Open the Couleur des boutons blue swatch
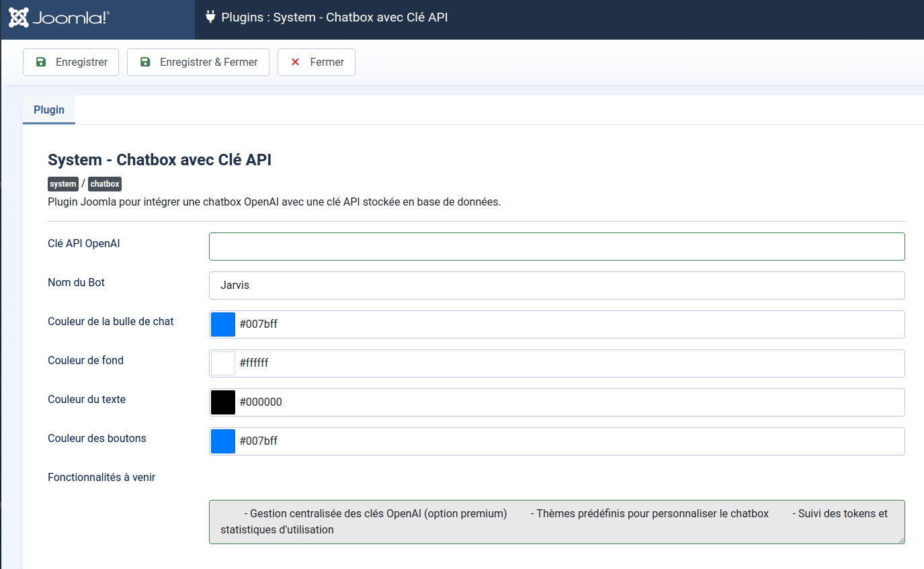 tap(223, 441)
